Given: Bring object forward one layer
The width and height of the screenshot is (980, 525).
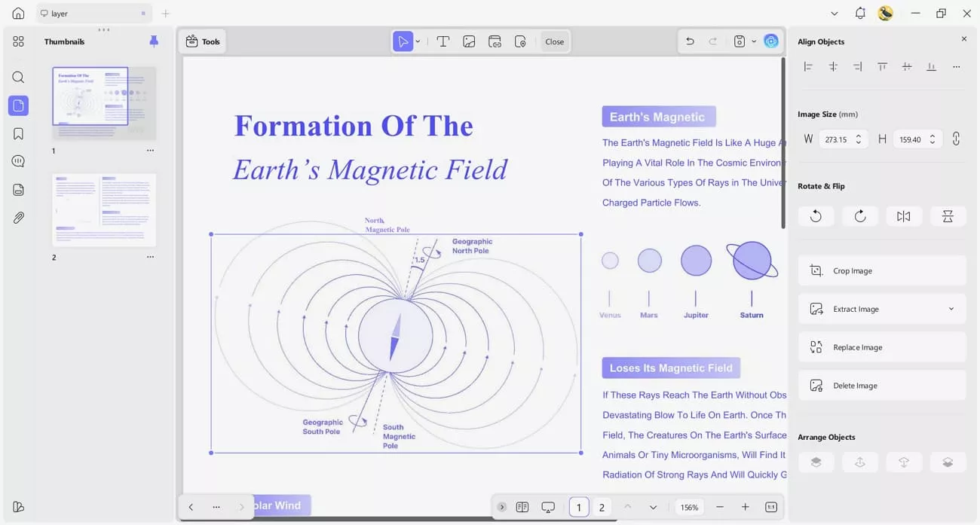Looking at the screenshot, I should coord(860,462).
